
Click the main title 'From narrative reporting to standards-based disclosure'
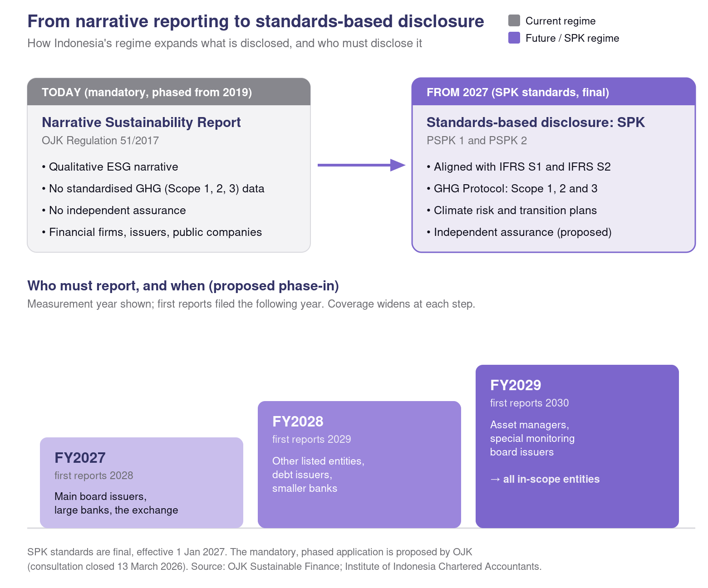(x=256, y=21)
